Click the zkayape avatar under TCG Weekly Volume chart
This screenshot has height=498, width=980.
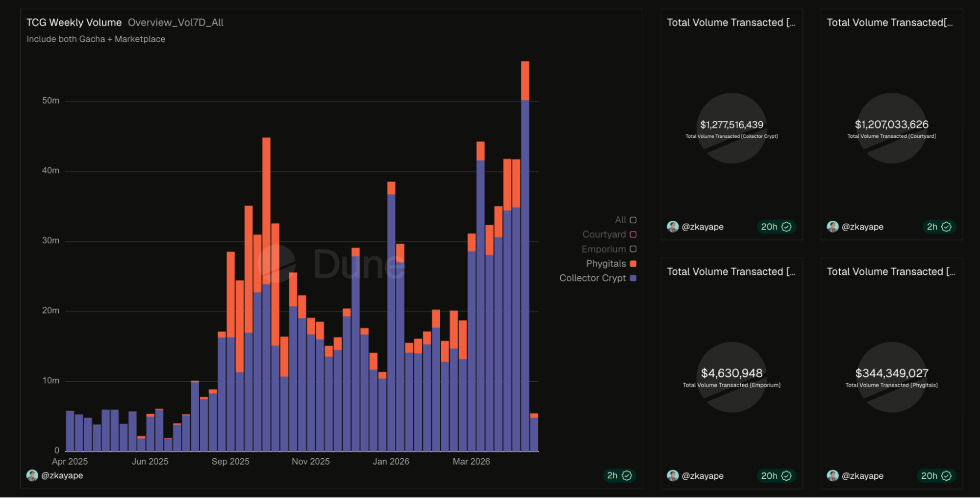[x=32, y=475]
